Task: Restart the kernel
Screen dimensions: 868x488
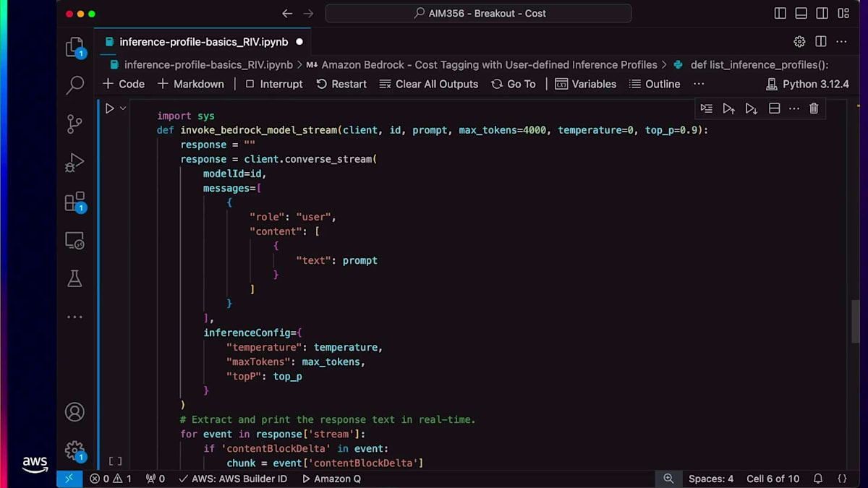Action: tap(341, 84)
